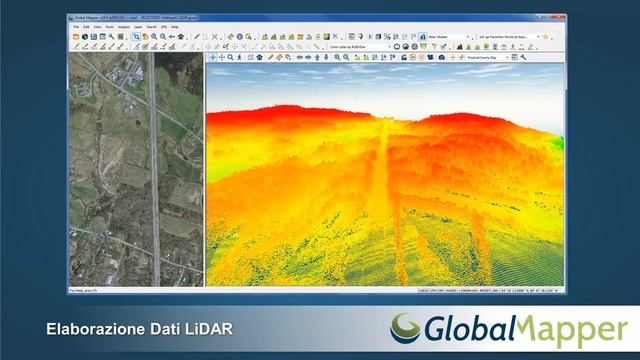Select the feature info tool
This screenshot has height=360, width=640.
(x=240, y=37)
